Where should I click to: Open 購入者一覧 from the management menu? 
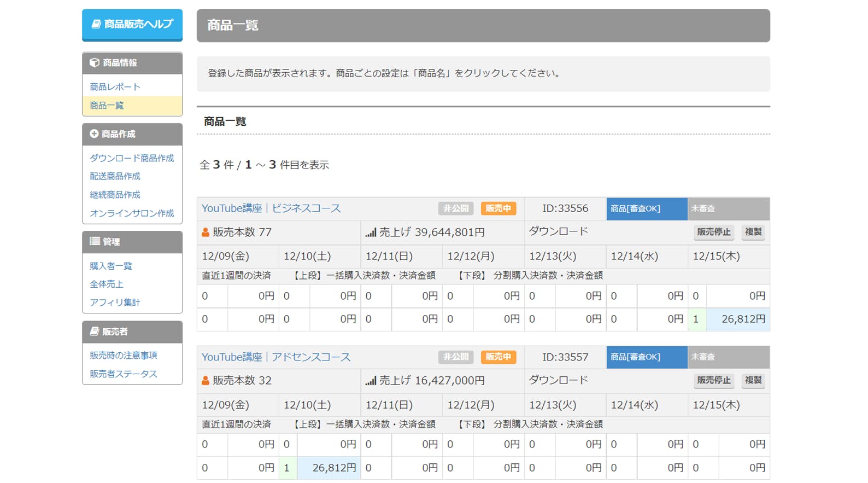[x=111, y=266]
